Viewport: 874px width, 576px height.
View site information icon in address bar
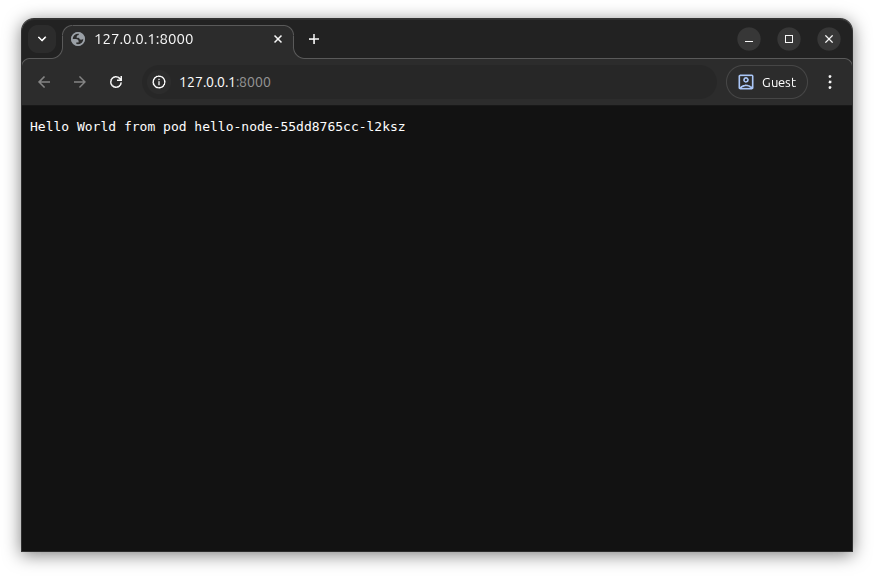[158, 82]
